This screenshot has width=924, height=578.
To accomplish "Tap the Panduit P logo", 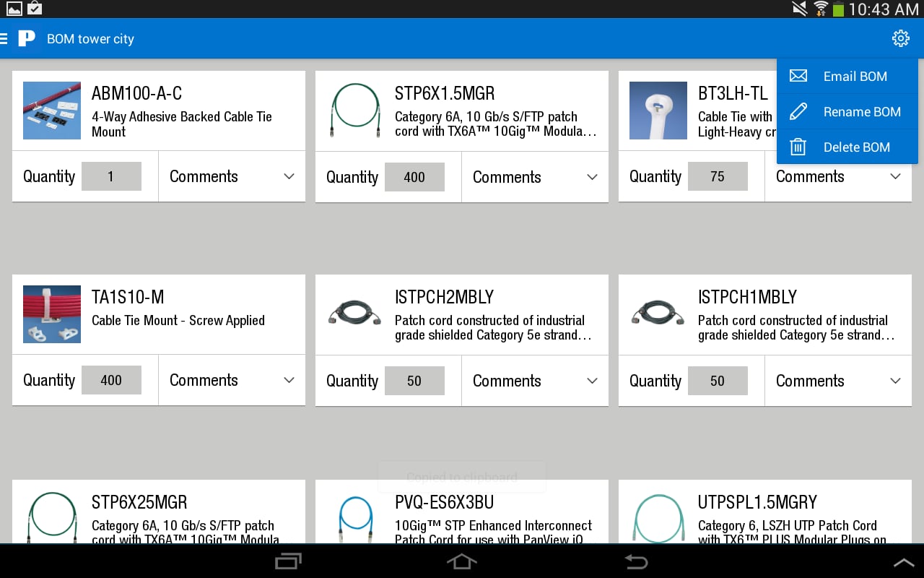I will click(x=27, y=38).
